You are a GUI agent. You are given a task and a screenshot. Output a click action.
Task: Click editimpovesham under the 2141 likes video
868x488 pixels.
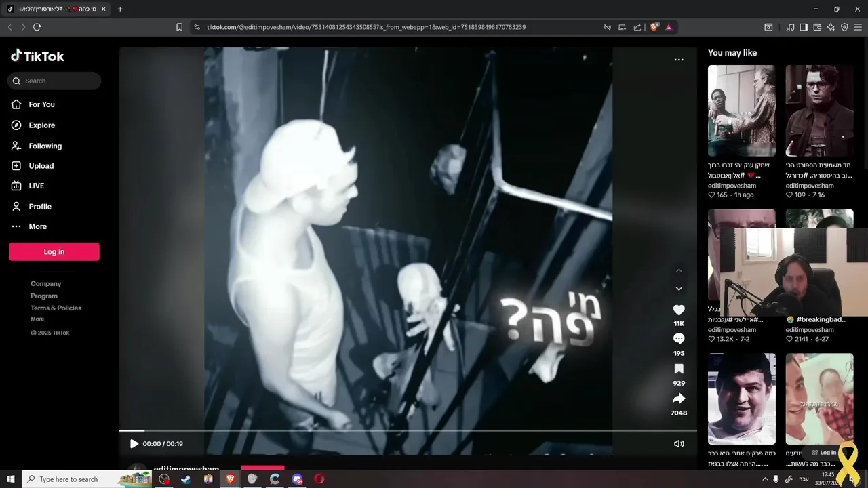(x=810, y=330)
